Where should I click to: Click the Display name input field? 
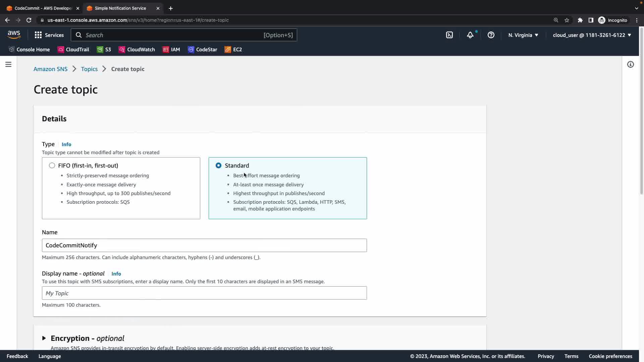[204, 293]
